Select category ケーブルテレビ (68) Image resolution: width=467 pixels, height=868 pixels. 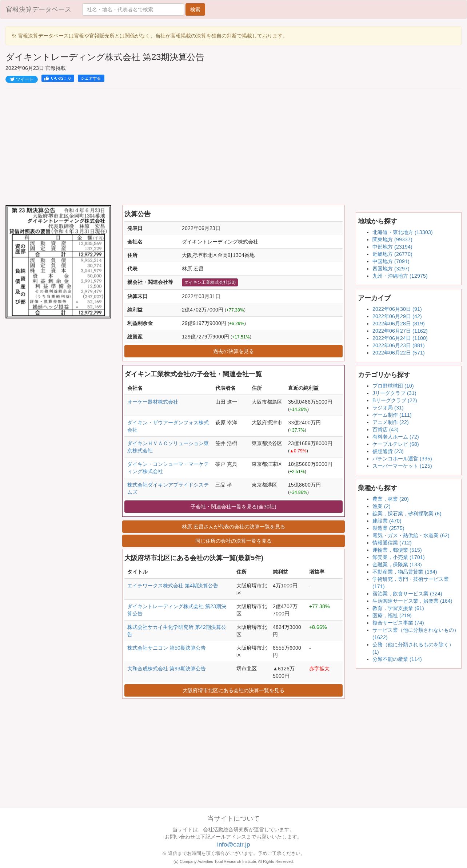pyautogui.click(x=395, y=444)
